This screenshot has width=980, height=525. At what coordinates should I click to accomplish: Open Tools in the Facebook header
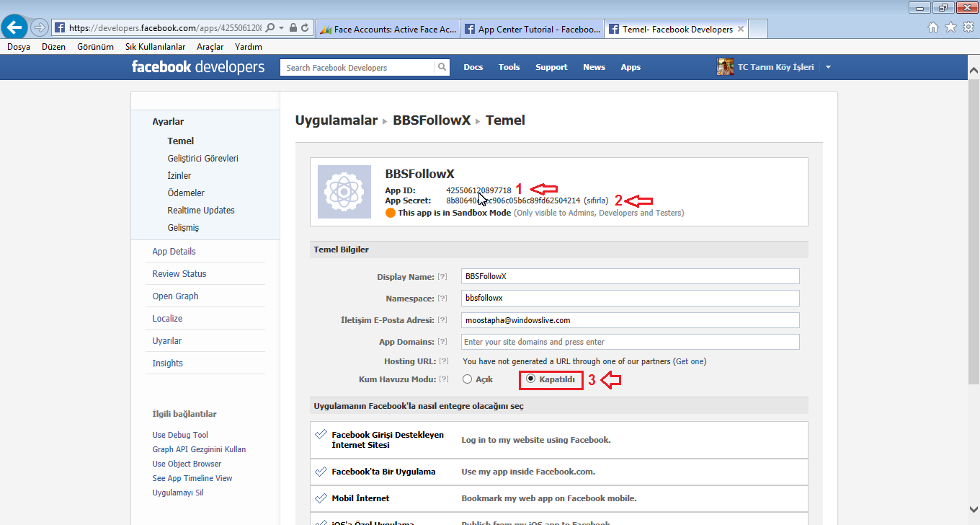[509, 67]
